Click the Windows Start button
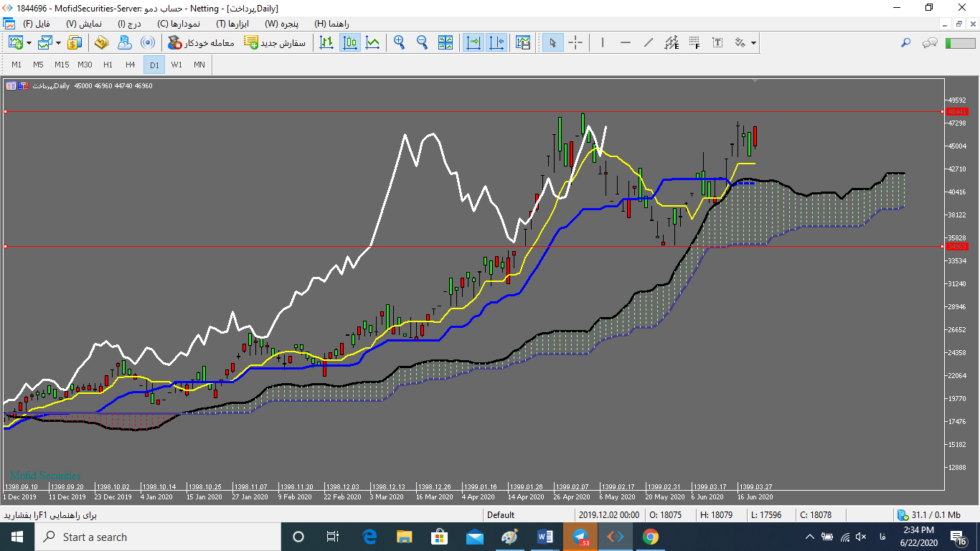This screenshot has height=551, width=980. coord(17,537)
